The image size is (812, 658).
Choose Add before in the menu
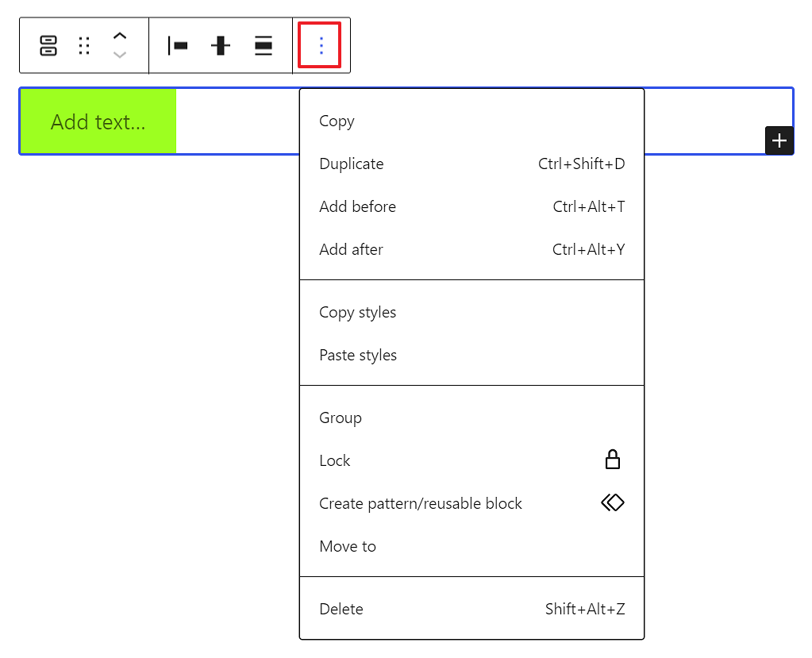[357, 206]
